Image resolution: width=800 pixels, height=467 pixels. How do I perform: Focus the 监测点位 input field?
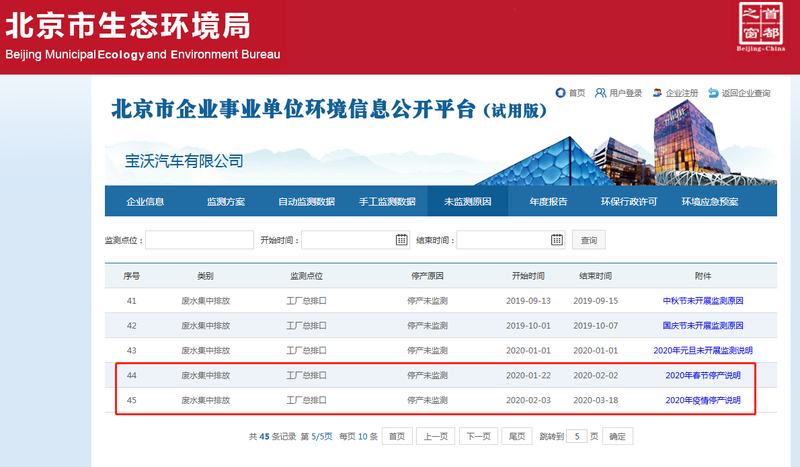199,240
